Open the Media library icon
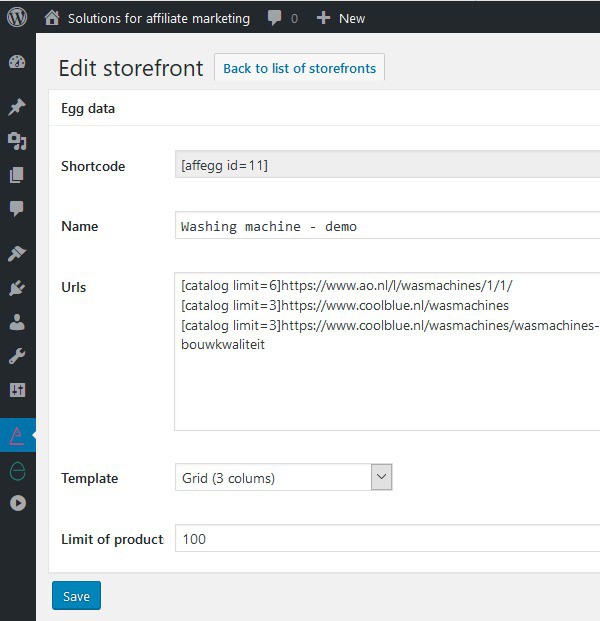The height and width of the screenshot is (621, 600). (17, 141)
